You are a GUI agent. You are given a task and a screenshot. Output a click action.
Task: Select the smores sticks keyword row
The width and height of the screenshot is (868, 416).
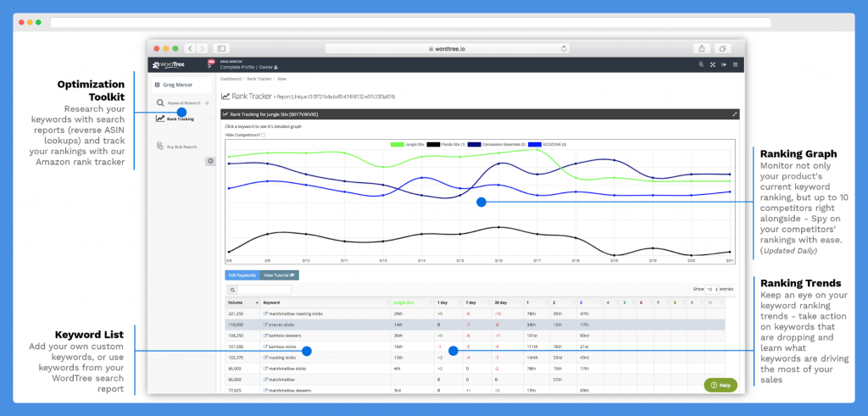(x=475, y=324)
